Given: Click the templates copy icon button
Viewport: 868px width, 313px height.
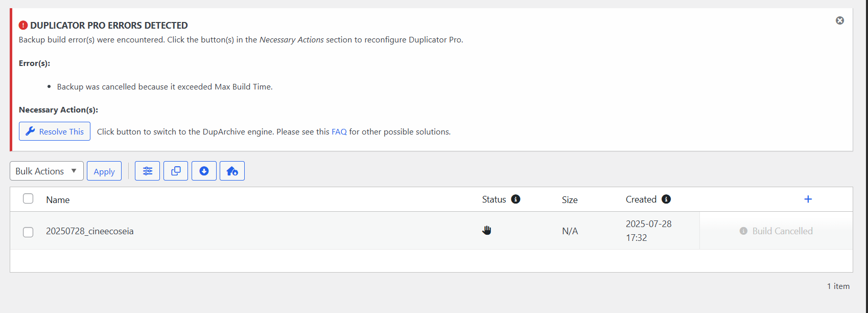Looking at the screenshot, I should point(176,171).
